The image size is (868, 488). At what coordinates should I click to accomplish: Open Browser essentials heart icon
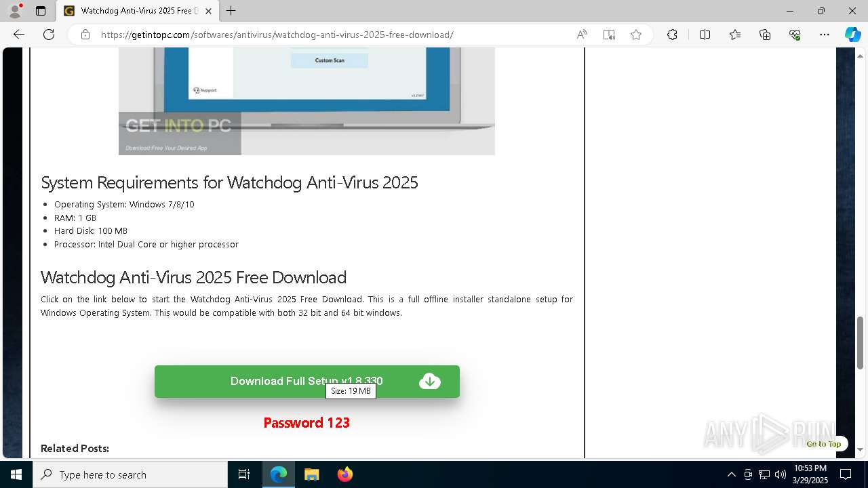pos(795,35)
